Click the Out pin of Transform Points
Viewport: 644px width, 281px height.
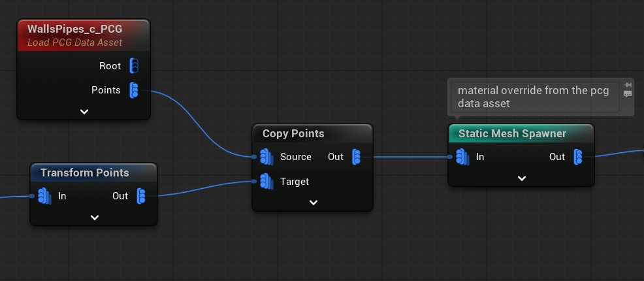[x=141, y=196]
